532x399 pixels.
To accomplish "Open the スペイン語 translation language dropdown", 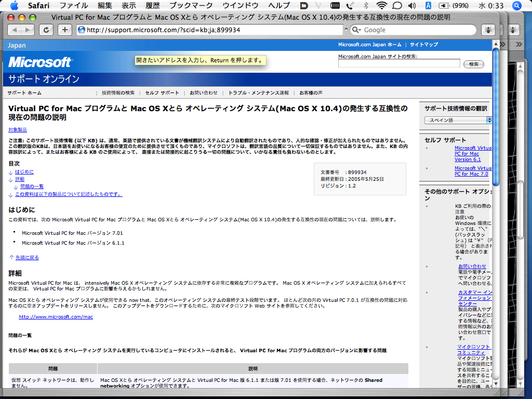I will pyautogui.click(x=458, y=120).
